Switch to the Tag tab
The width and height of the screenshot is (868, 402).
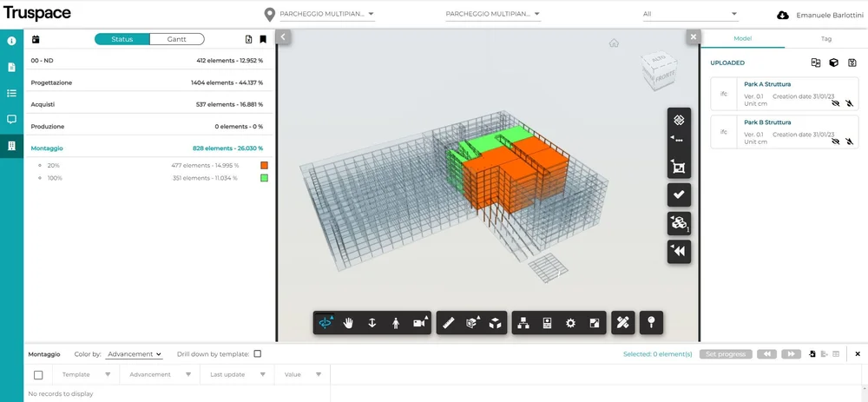click(x=826, y=39)
